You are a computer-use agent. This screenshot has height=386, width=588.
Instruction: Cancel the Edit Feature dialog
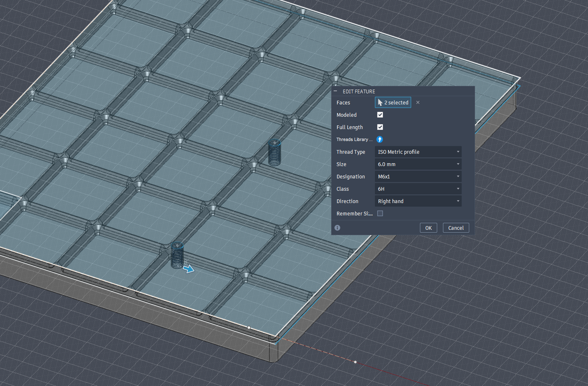pos(456,228)
